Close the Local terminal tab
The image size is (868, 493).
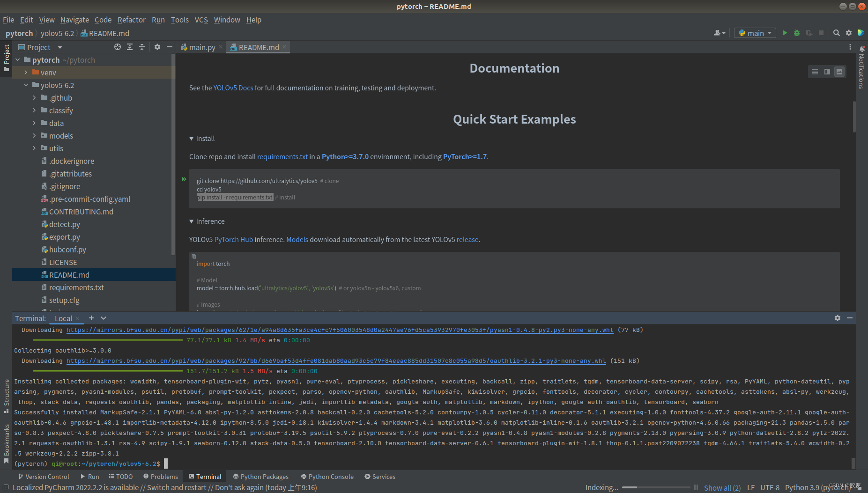(x=77, y=318)
